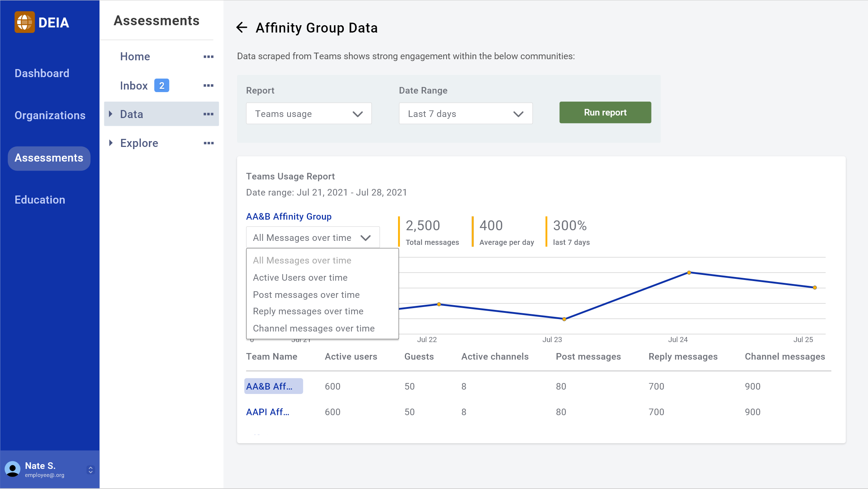Open the AAPI Aff... team link

tap(267, 412)
